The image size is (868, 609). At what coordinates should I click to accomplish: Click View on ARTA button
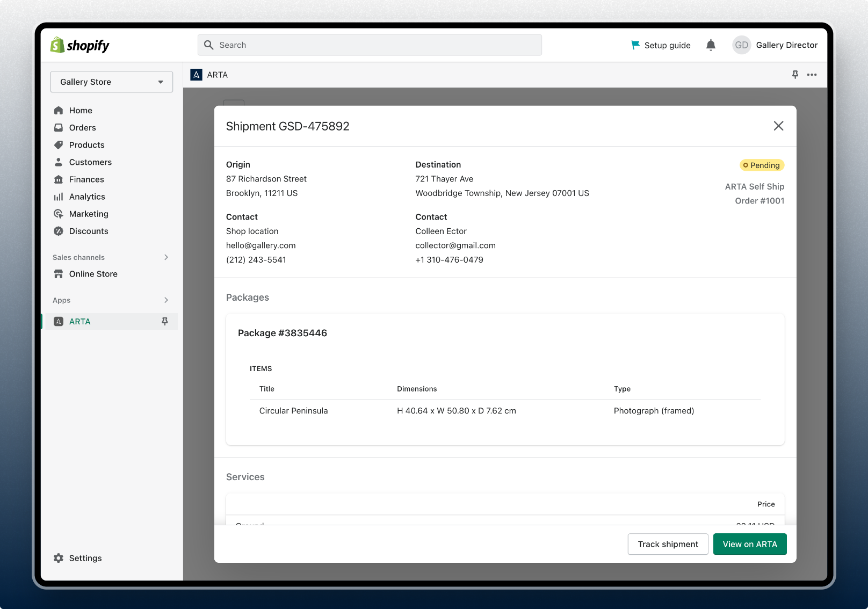(x=749, y=544)
